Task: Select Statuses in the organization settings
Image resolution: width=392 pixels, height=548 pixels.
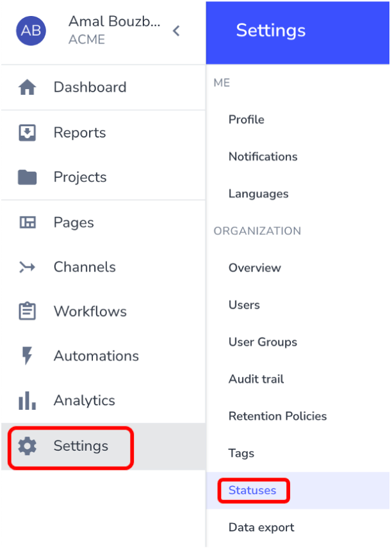Action: [252, 490]
